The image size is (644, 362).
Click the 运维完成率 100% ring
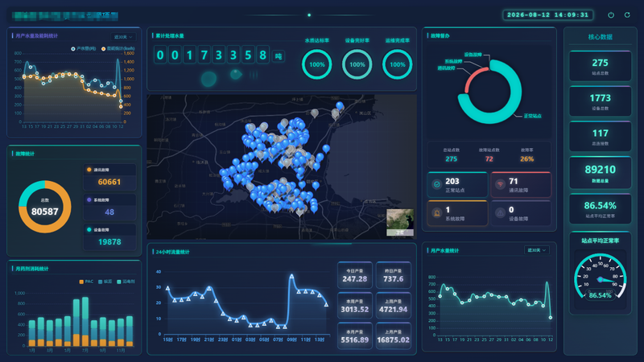pos(397,64)
